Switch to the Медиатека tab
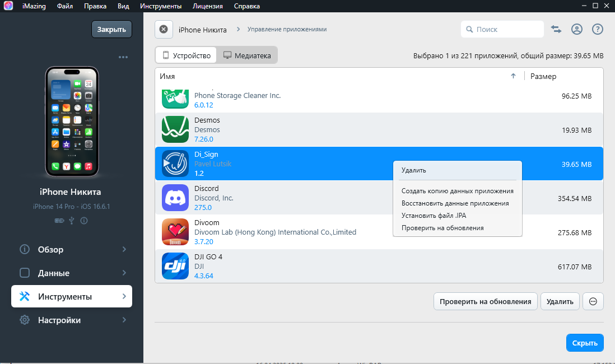This screenshot has width=615, height=364. pyautogui.click(x=247, y=55)
